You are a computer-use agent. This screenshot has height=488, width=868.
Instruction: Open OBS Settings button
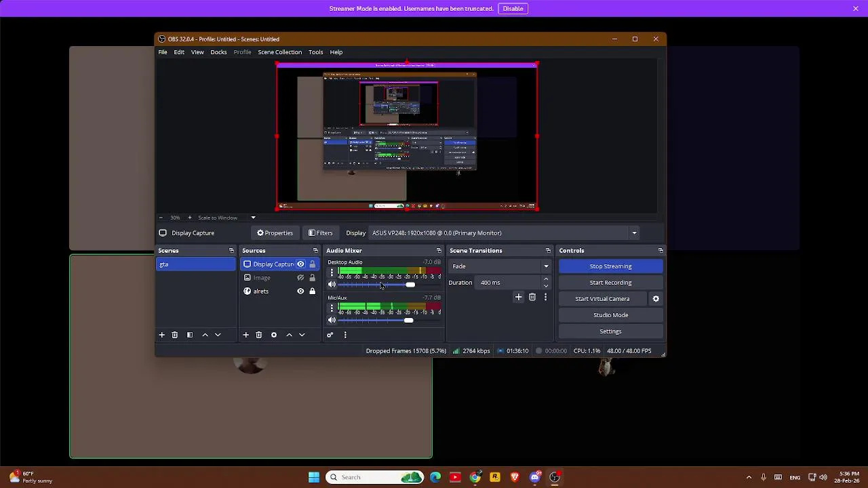pos(610,331)
